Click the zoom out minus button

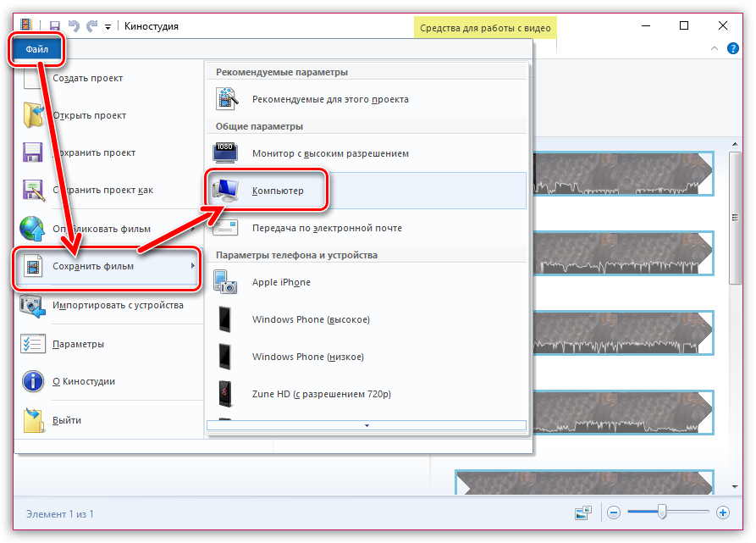[x=613, y=513]
